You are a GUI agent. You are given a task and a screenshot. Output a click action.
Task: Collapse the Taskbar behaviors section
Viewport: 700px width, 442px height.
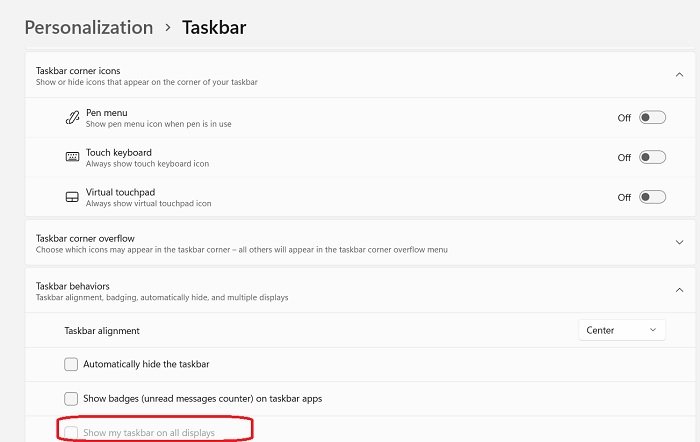tap(679, 291)
